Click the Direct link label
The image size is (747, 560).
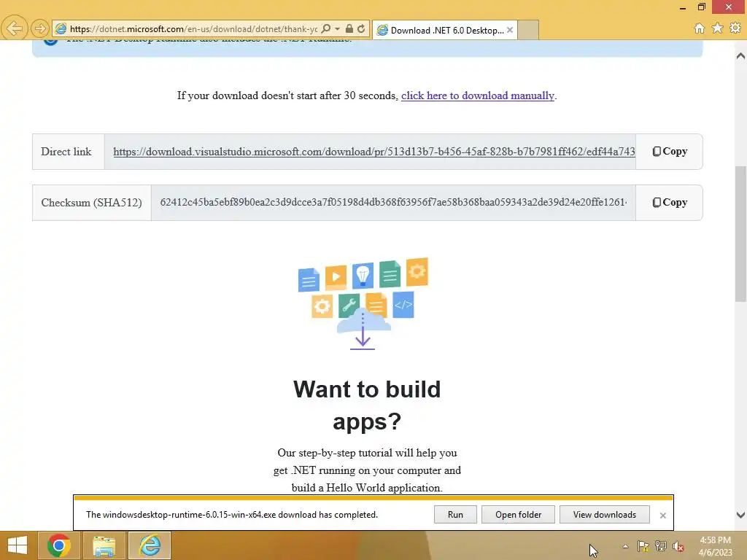66,152
